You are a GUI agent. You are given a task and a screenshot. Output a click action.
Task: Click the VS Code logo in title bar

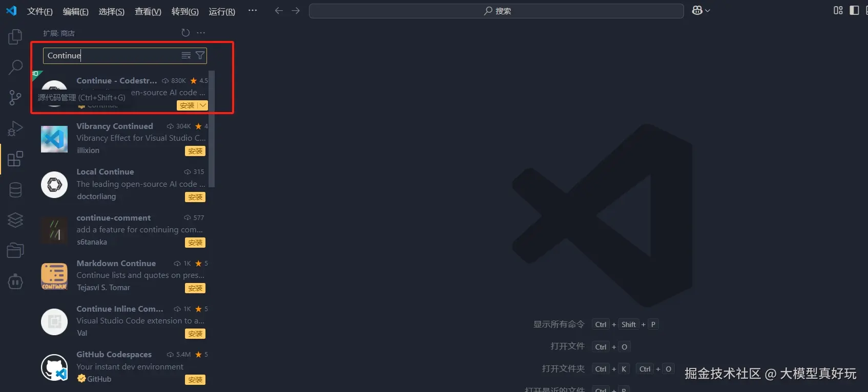point(11,11)
